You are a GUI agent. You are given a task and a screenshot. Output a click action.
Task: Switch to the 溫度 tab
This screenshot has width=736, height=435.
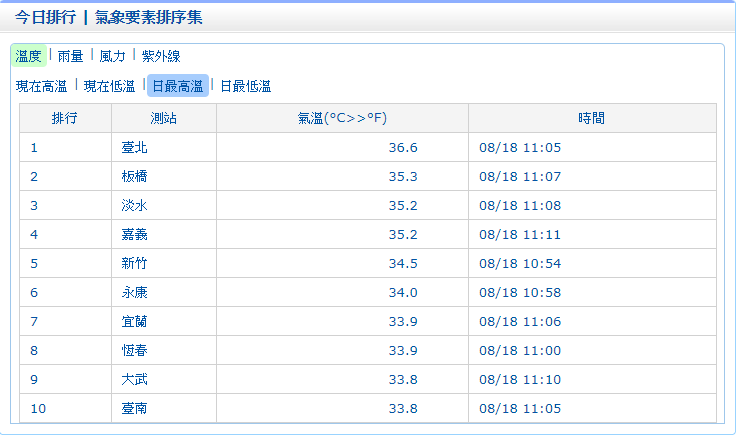click(x=29, y=56)
